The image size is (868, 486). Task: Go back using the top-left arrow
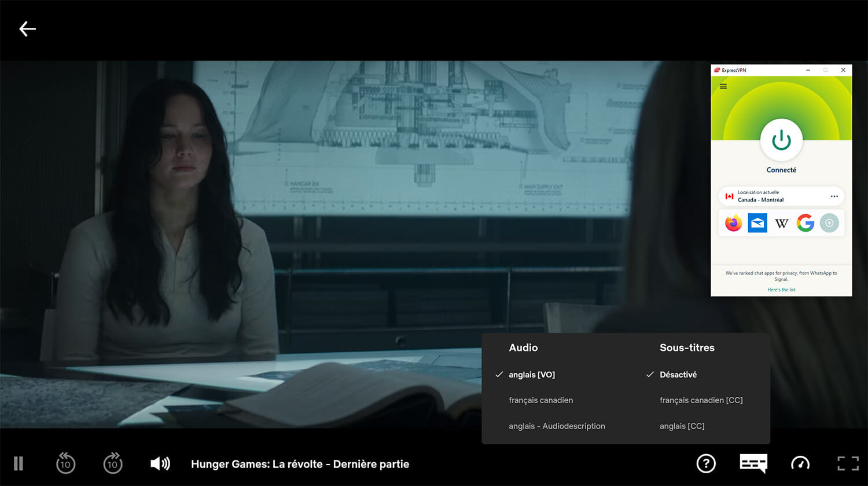(x=27, y=28)
